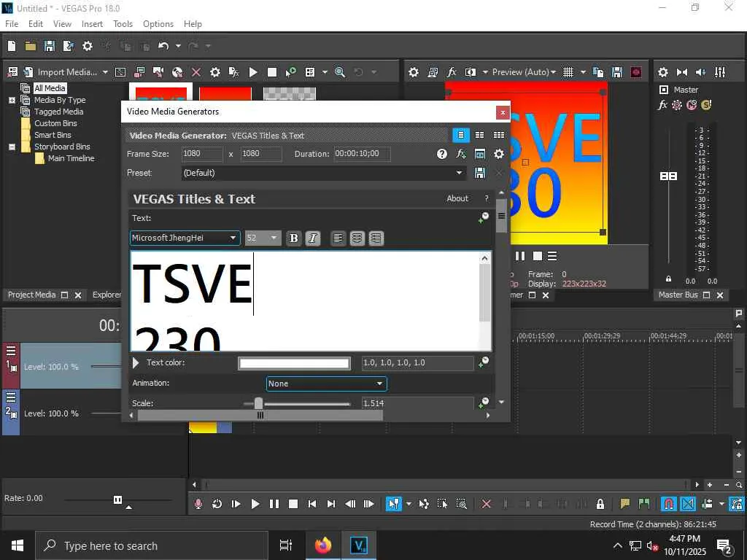Toggle split screen view in preview
The image size is (747, 560).
(x=471, y=72)
